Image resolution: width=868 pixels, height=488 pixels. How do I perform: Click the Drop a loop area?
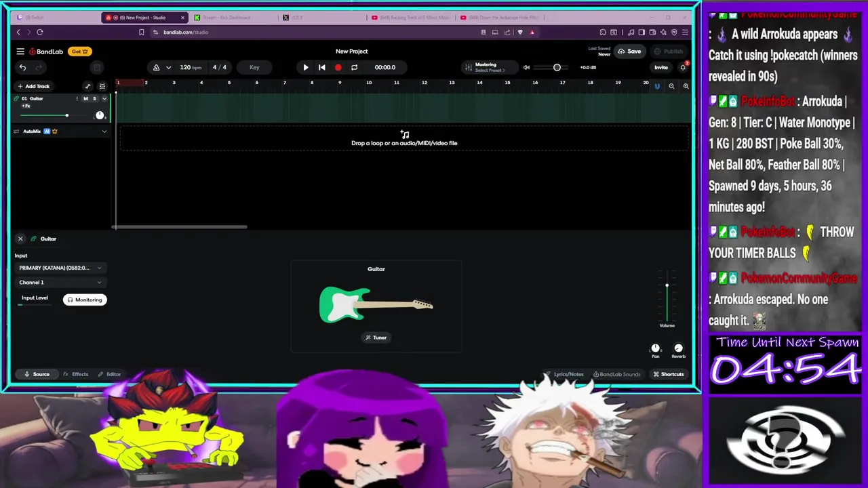(x=404, y=139)
